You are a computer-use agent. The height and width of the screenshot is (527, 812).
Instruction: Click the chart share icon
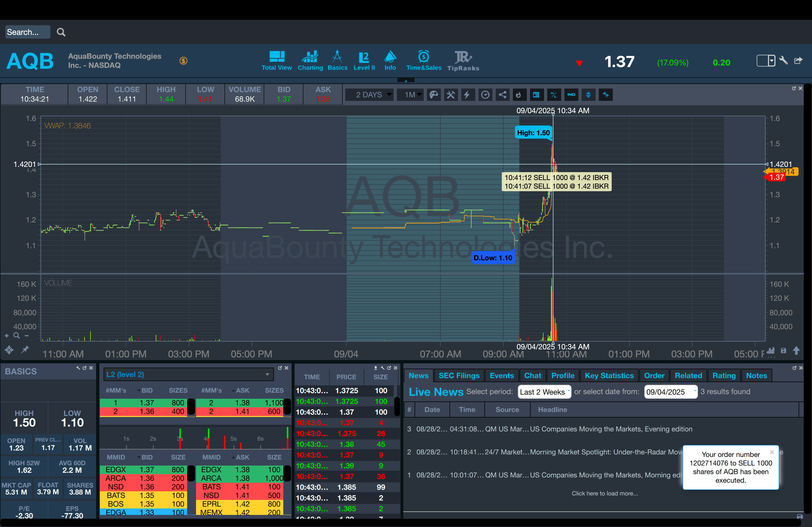(x=503, y=95)
